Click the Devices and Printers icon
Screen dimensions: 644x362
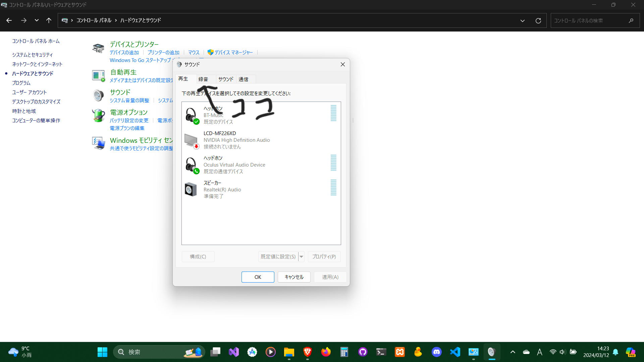[x=98, y=48]
